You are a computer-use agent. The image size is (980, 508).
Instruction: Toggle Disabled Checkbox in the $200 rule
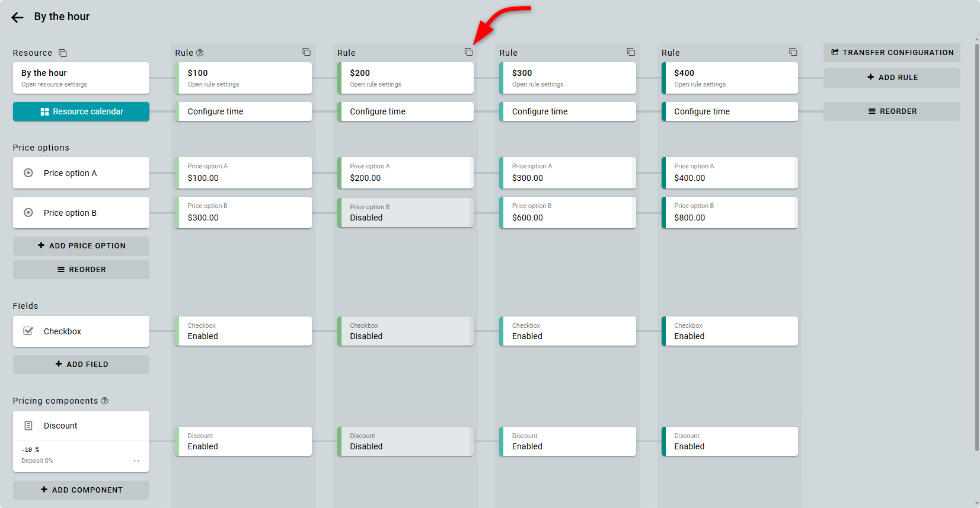(x=406, y=331)
